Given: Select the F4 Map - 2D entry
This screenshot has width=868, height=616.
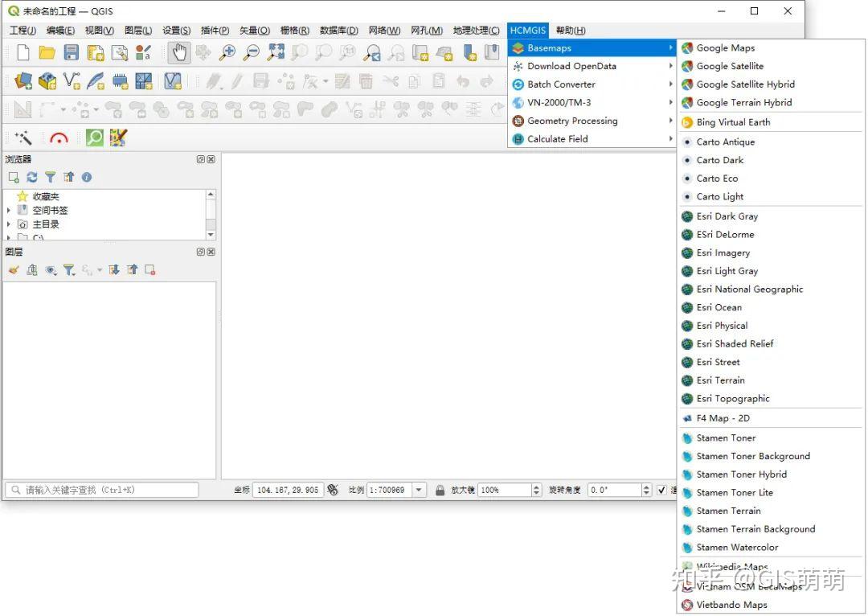Looking at the screenshot, I should 771,418.
